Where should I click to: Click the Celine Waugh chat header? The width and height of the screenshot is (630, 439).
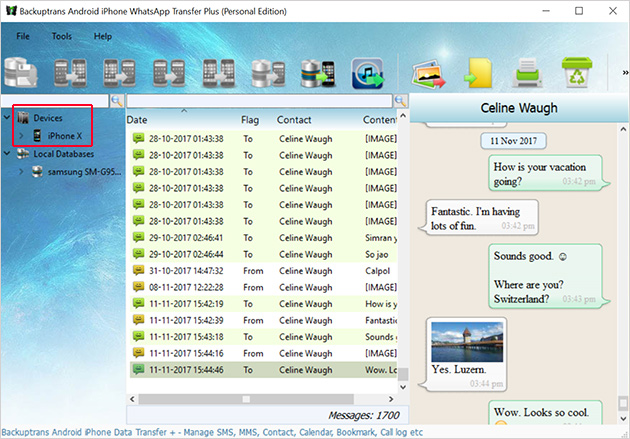click(519, 108)
